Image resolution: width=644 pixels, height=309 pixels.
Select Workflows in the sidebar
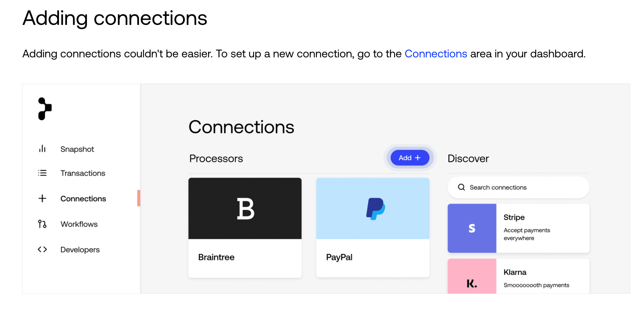(x=79, y=224)
